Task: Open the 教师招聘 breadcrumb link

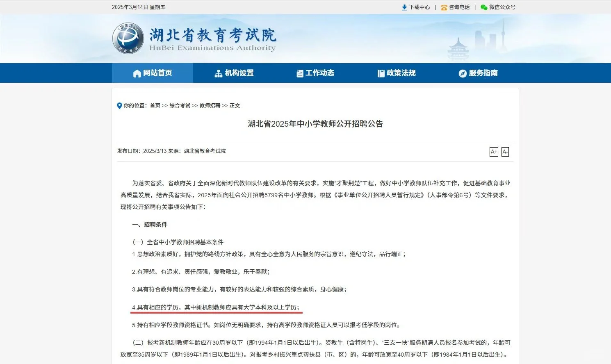Action: [210, 105]
